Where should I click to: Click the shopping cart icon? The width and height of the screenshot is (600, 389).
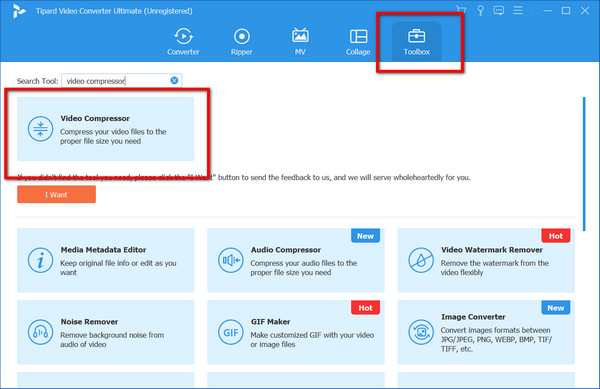click(461, 10)
